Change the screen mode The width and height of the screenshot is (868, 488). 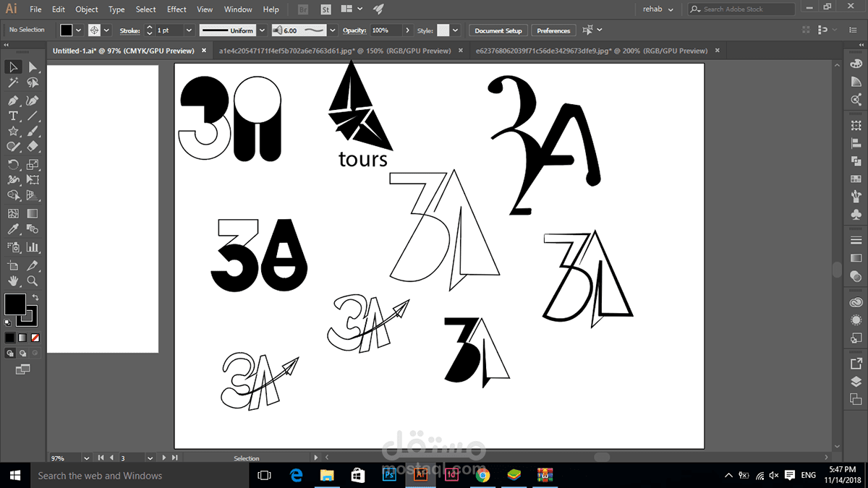coord(22,369)
